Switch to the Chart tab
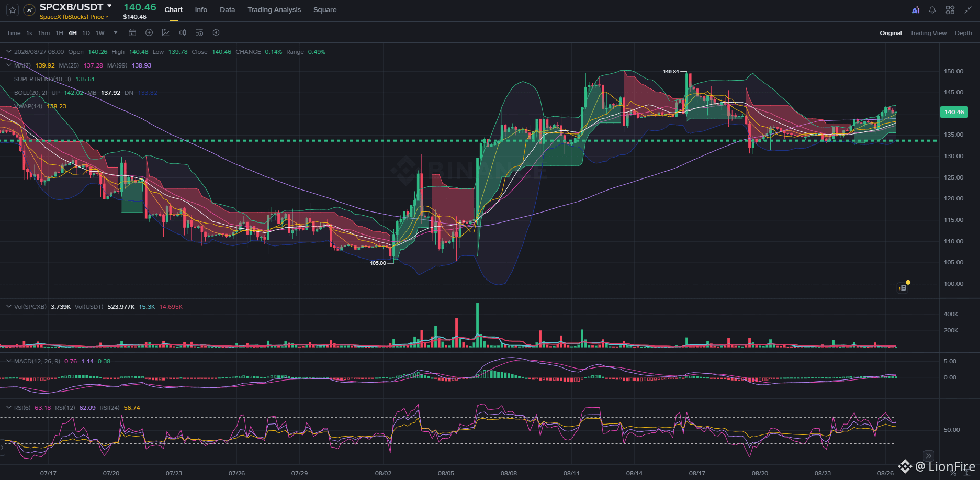The height and width of the screenshot is (480, 980). click(174, 10)
